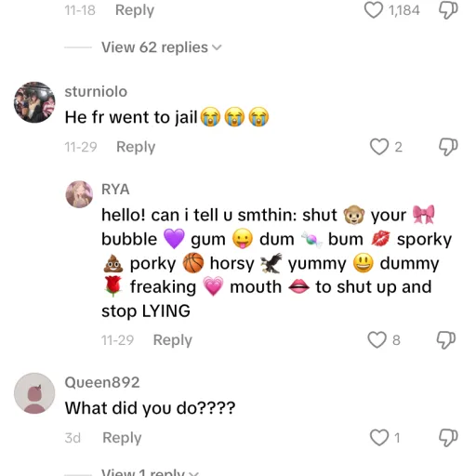476x476 pixels.
Task: Dislike the comment with 1,184 likes
Action: coord(448,10)
